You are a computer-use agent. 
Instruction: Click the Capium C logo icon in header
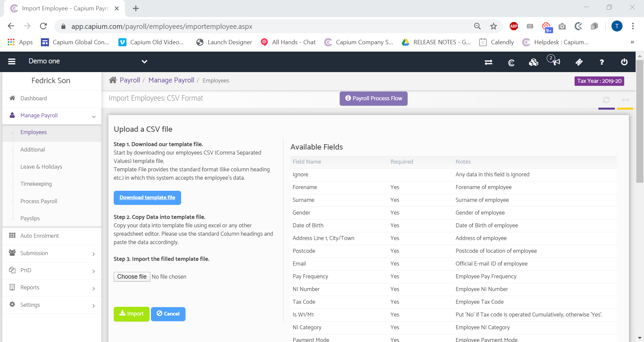click(x=511, y=62)
